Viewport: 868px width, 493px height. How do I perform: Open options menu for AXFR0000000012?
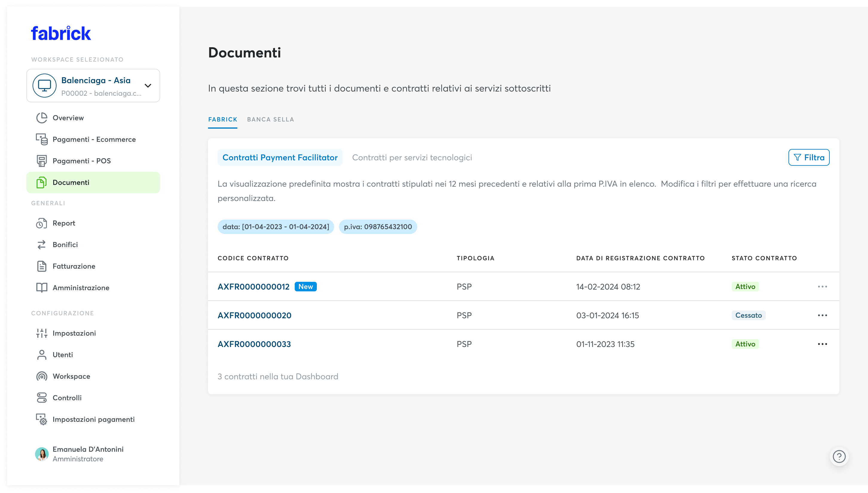click(823, 287)
